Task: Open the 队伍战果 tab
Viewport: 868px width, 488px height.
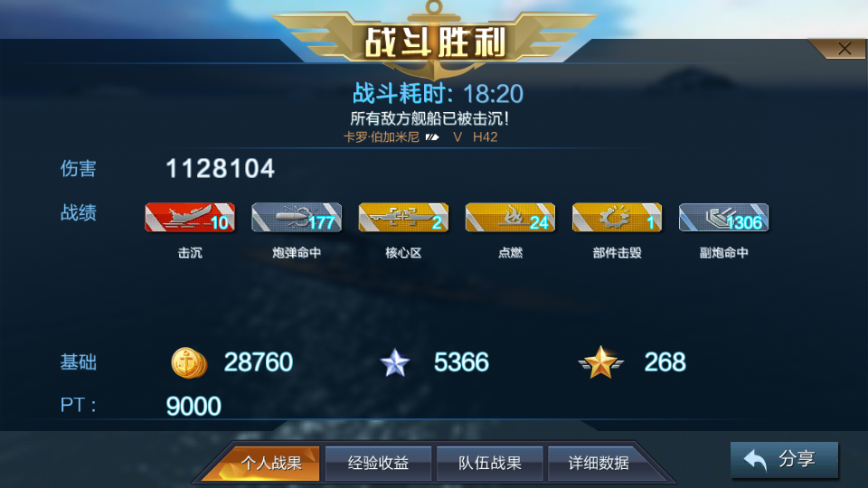Action: coord(489,463)
